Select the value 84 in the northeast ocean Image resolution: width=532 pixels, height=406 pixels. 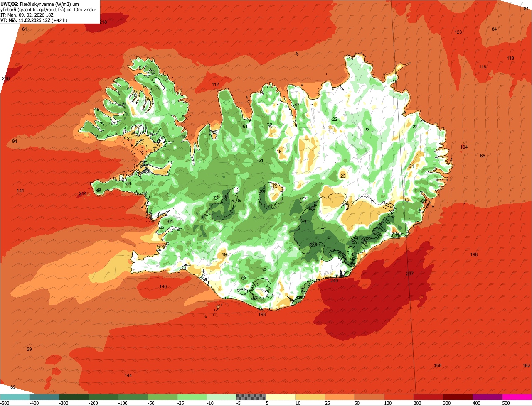click(x=494, y=29)
